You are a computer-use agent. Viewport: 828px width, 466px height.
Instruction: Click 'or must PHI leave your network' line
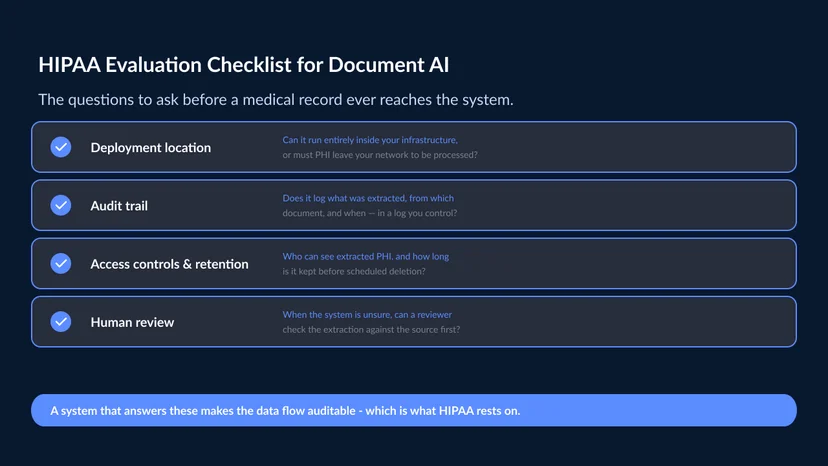point(380,155)
